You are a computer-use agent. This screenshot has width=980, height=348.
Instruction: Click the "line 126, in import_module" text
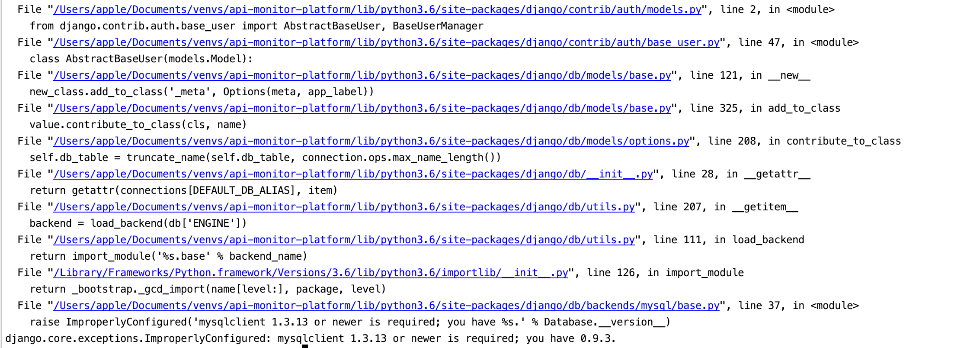666,273
